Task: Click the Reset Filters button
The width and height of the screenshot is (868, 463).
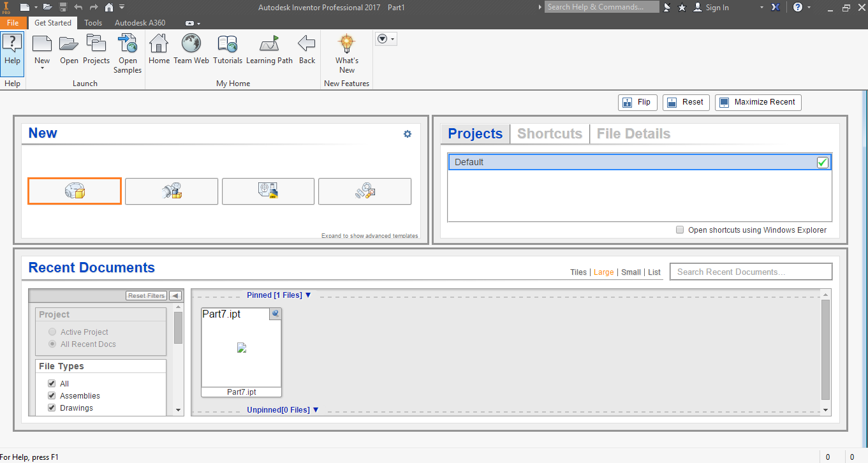Action: [146, 295]
